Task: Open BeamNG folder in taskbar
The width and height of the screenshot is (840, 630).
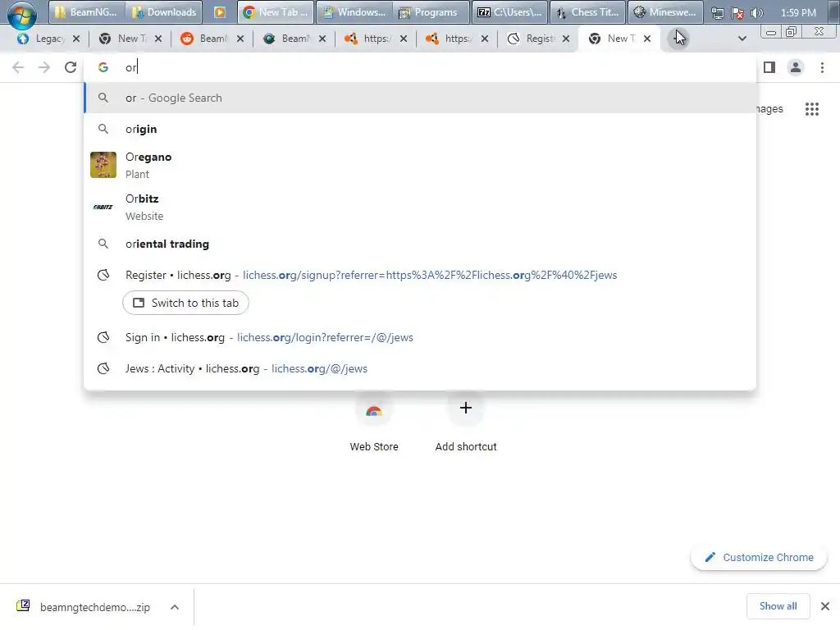Action: [87, 12]
